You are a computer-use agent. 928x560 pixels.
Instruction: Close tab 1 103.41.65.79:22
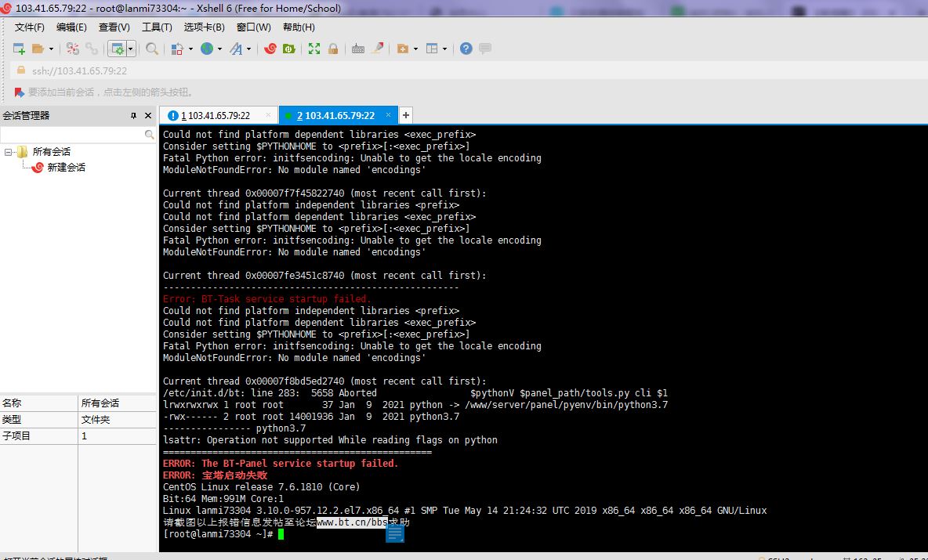click(268, 114)
